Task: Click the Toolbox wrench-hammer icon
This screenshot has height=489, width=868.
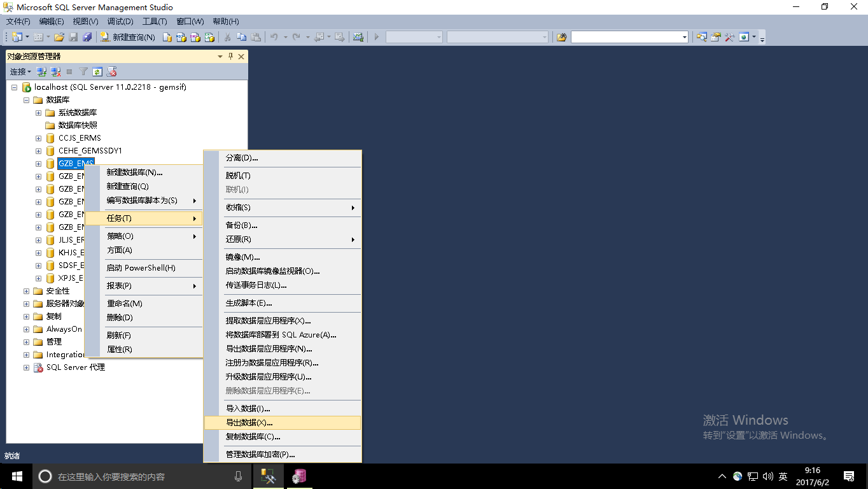Action: (730, 37)
